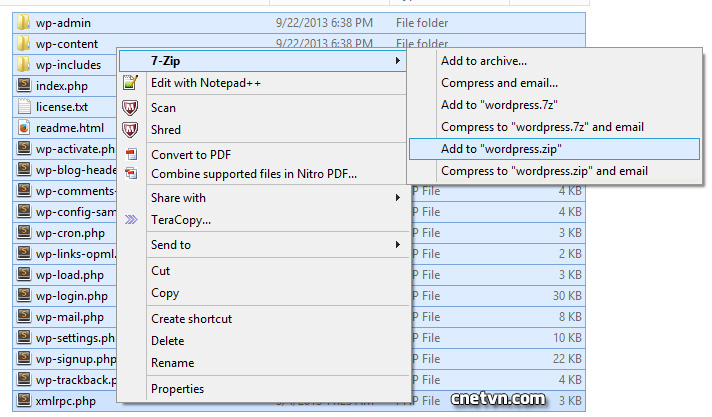The image size is (712, 417).
Task: Click the wp-mail.php file icon
Action: pyautogui.click(x=24, y=316)
